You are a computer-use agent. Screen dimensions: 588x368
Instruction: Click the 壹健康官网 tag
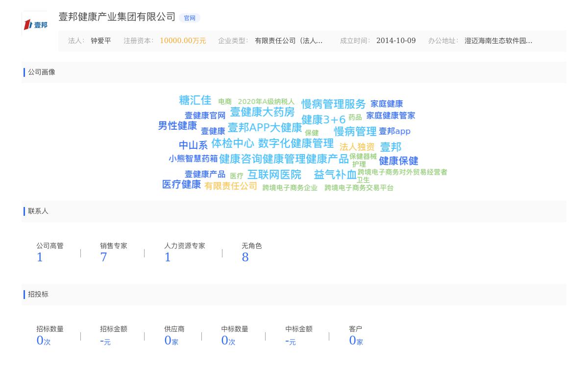pyautogui.click(x=205, y=116)
